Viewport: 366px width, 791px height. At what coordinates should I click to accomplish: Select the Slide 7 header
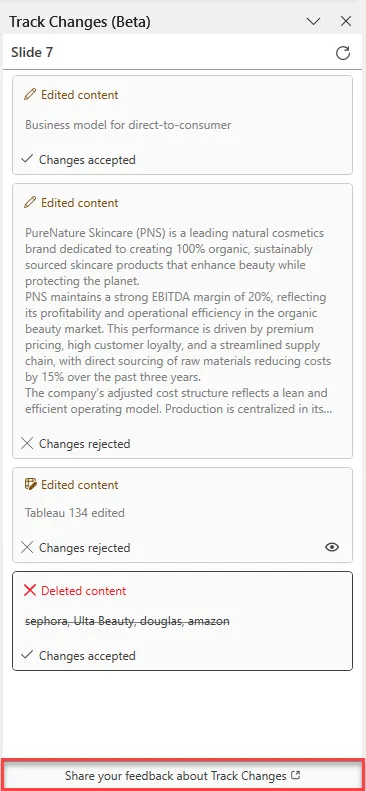(x=32, y=52)
